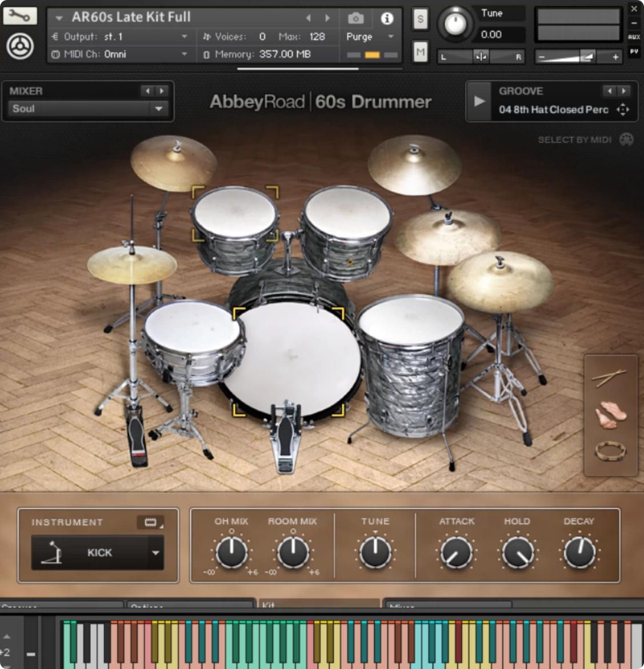Screen dimensions: 644x669
Task: Click the groove drag-to-host crosshair icon
Action: click(x=623, y=110)
